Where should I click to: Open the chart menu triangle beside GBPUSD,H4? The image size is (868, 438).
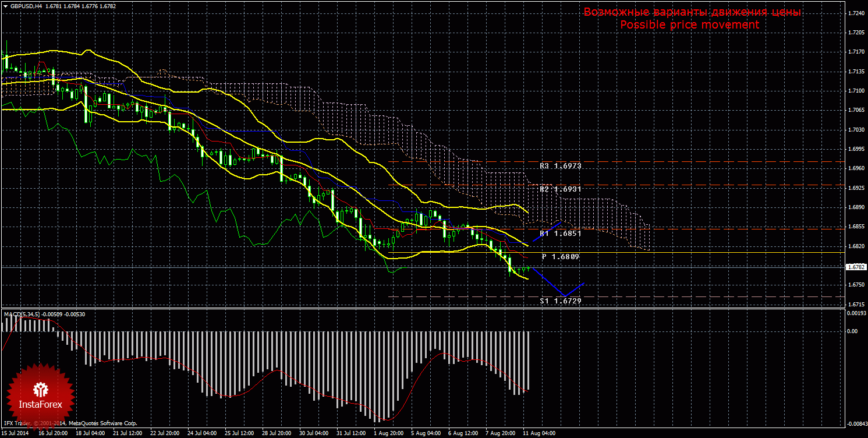5,6
